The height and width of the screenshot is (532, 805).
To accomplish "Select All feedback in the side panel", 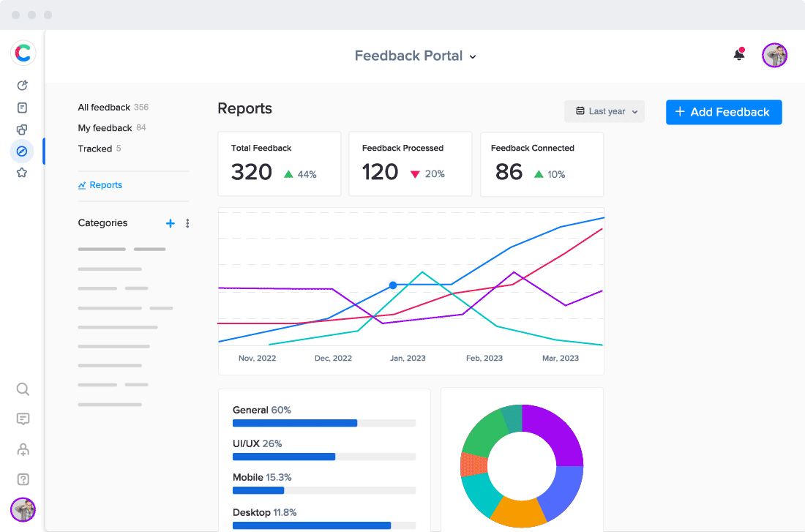I will click(x=104, y=108).
